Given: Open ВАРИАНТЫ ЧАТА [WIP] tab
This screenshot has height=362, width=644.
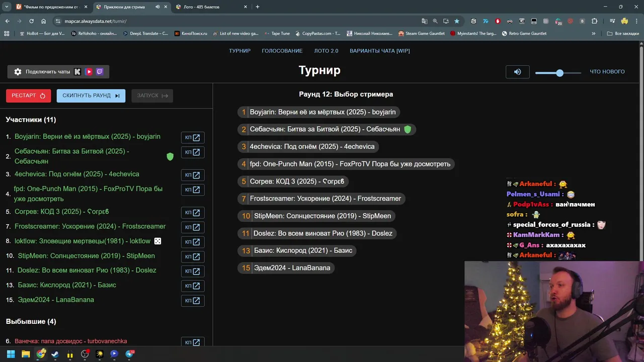Looking at the screenshot, I should (x=380, y=51).
